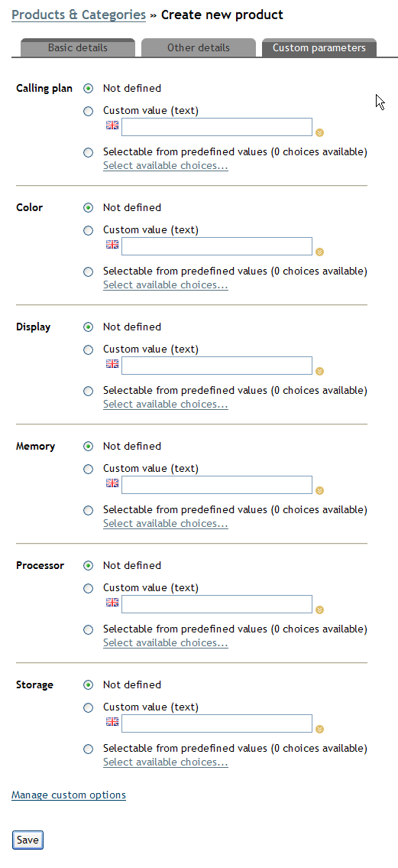Expand languages arrow beside Memory text field
Viewport: 398px width, 868px height.
tap(320, 490)
